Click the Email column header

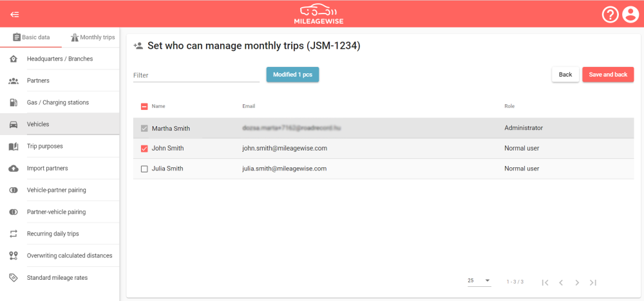[249, 106]
